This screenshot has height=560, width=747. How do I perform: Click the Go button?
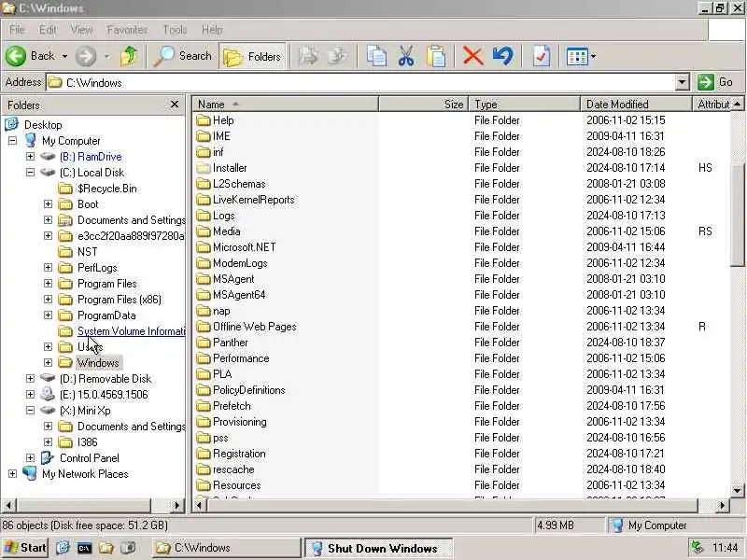point(715,82)
